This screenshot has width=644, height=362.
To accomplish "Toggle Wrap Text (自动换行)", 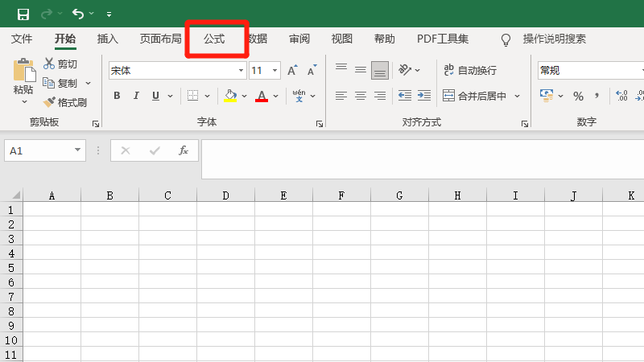I will coord(470,71).
